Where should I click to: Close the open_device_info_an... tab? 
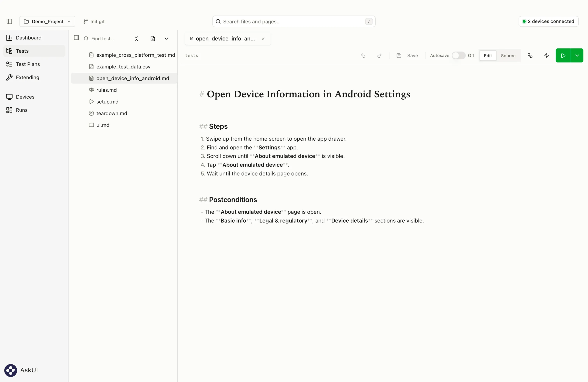pos(263,39)
